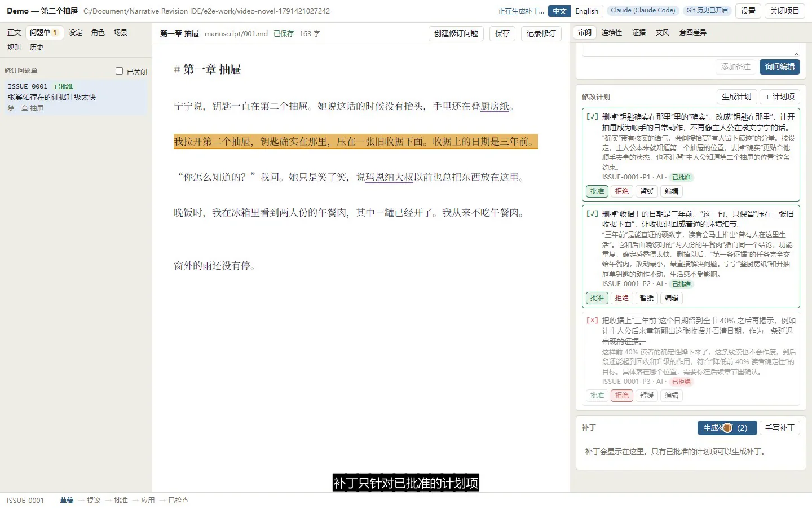Select issue ISSUE-0001 in the list
Image resolution: width=812 pixels, height=508 pixels.
click(x=76, y=97)
